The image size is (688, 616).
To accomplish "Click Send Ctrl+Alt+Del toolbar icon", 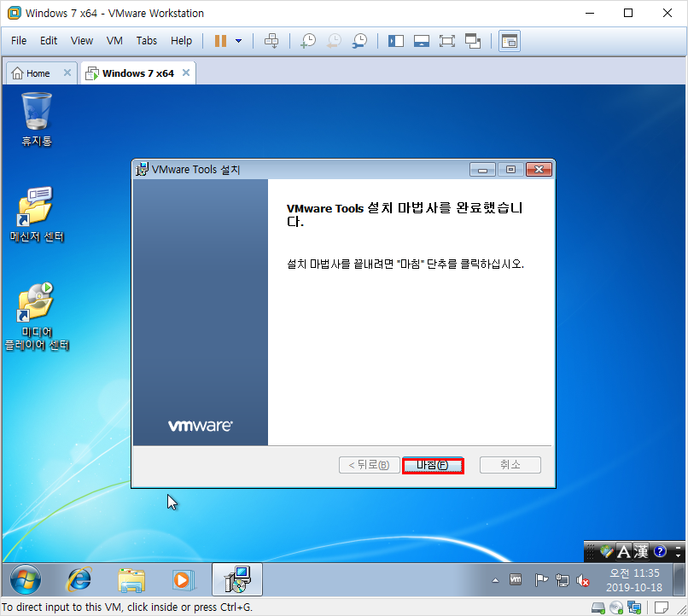I will tap(271, 41).
